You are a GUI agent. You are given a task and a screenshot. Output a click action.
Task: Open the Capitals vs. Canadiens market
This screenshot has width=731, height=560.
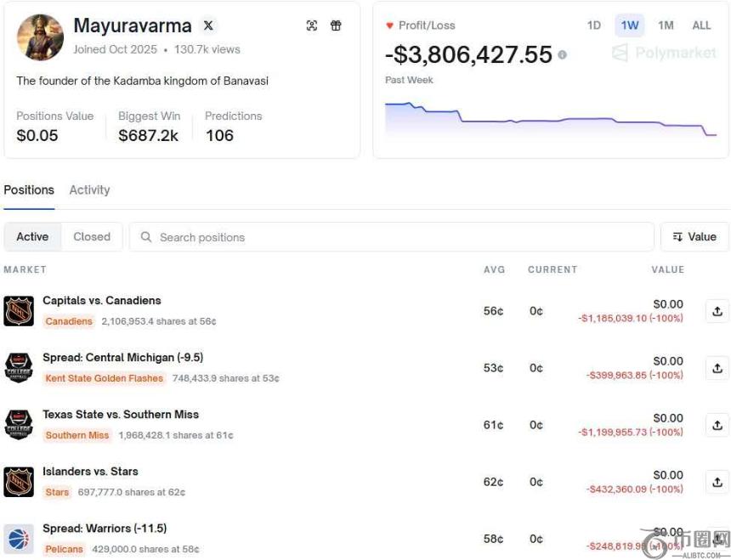point(101,300)
